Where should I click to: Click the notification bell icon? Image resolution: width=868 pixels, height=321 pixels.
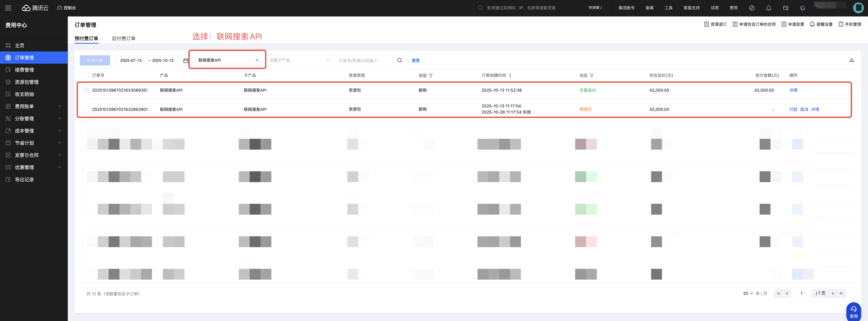(769, 8)
